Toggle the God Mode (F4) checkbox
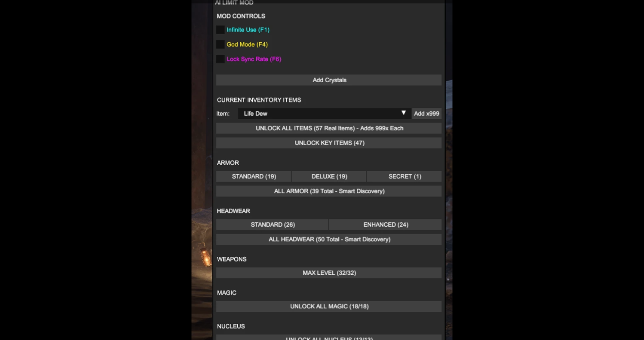 [220, 45]
